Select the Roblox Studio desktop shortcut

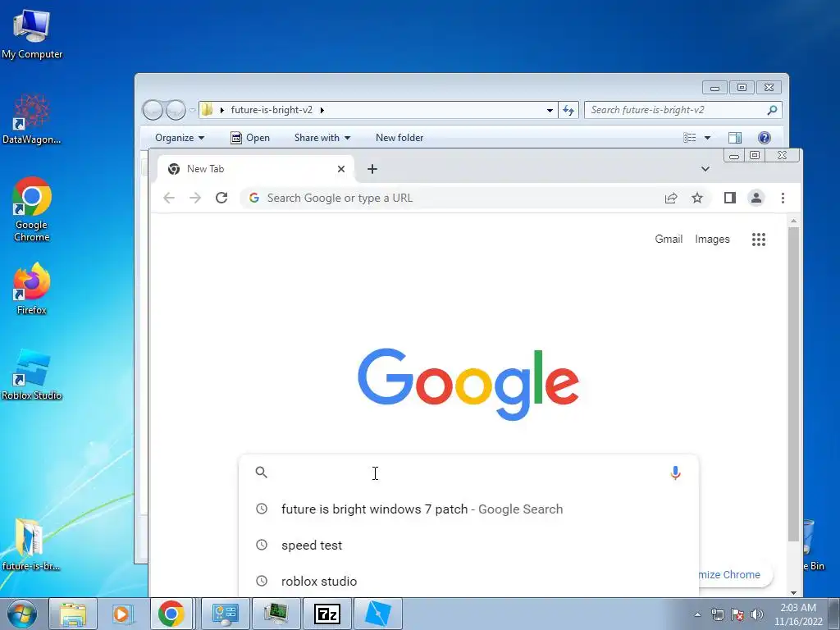click(32, 374)
